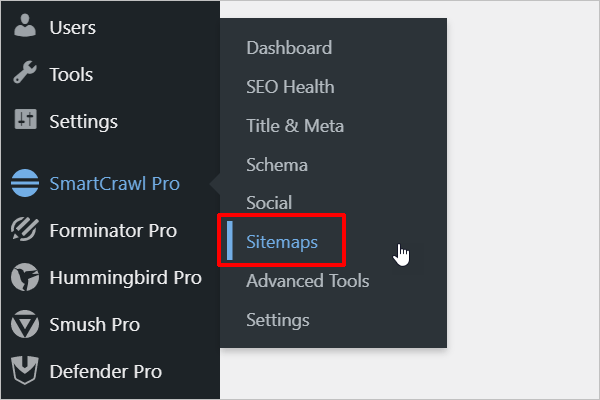Select SEO Health in submenu
This screenshot has height=400, width=600.
[x=290, y=87]
